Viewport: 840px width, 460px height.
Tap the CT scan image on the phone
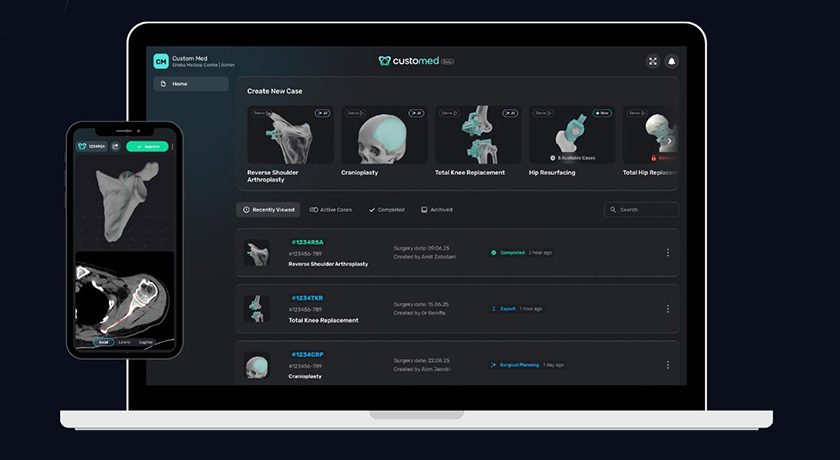coord(125,299)
